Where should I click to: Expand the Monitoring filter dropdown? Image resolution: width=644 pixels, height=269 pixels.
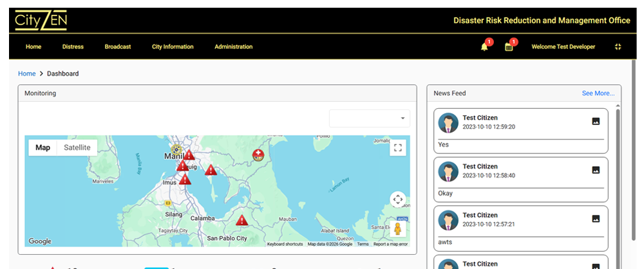[370, 118]
